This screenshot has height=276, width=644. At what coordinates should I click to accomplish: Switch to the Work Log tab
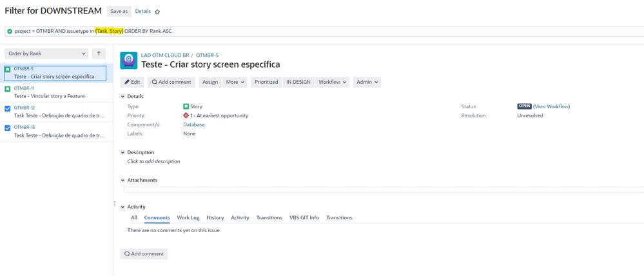tap(188, 218)
